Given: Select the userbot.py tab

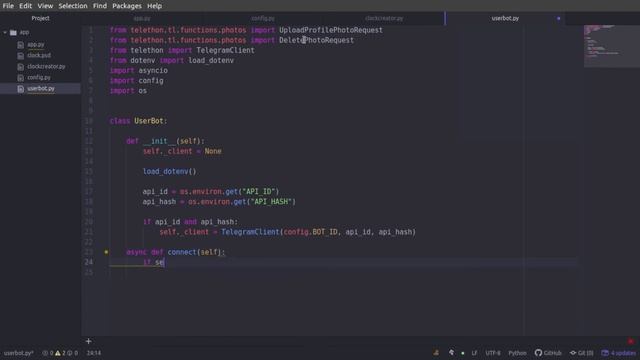Looking at the screenshot, I should pyautogui.click(x=505, y=18).
